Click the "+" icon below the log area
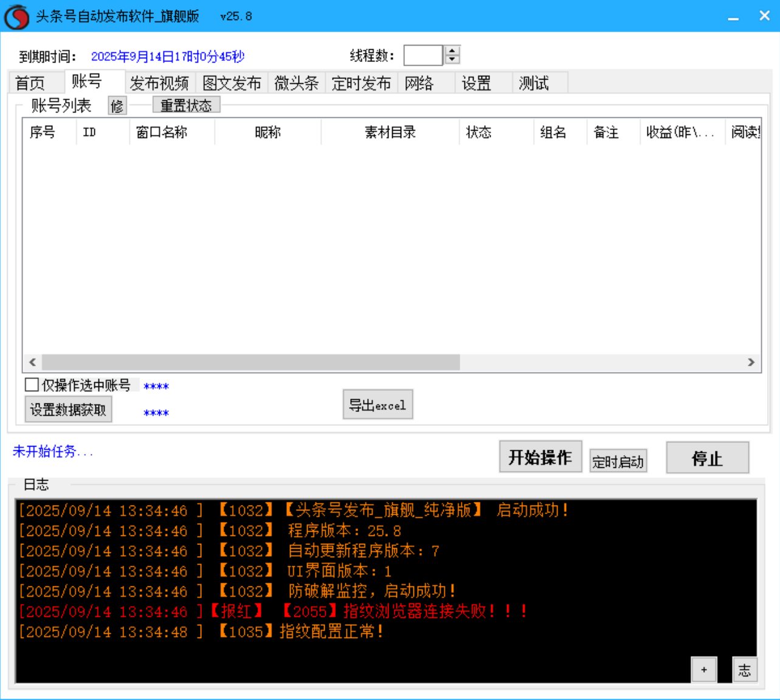Screen dimensions: 780x700 pyautogui.click(x=704, y=669)
